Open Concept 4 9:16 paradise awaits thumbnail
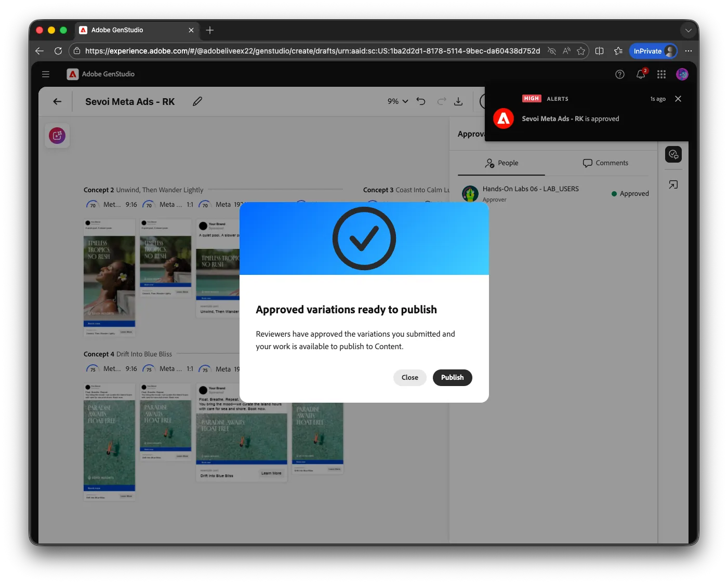The height and width of the screenshot is (584, 728). tap(110, 442)
